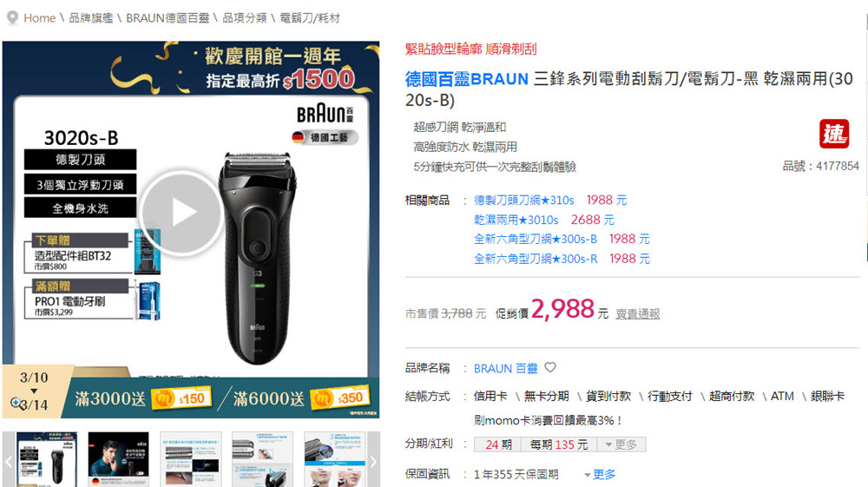Click the m coin 150 coupon badge
The image size is (868, 487).
(181, 398)
